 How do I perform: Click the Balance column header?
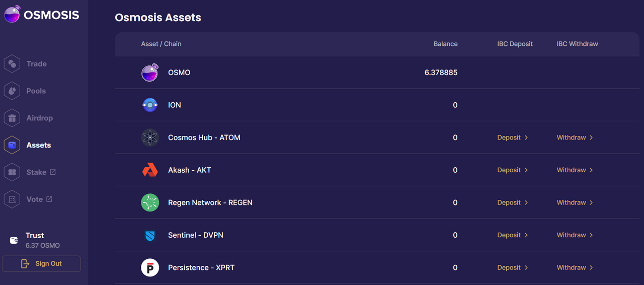coord(446,44)
